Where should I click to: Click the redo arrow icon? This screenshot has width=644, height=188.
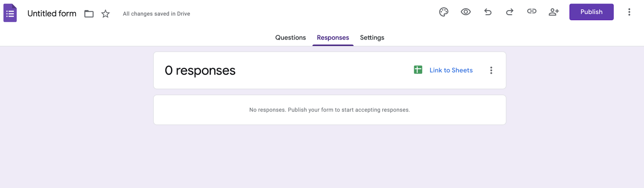(x=510, y=12)
